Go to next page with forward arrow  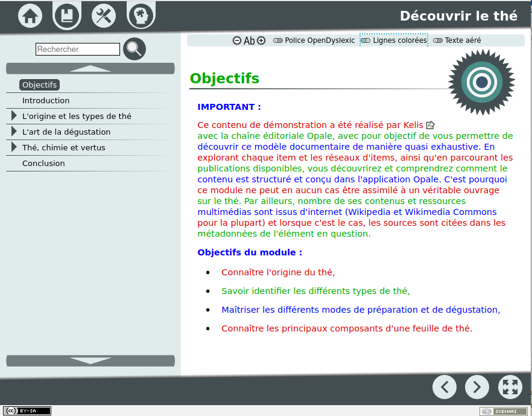pyautogui.click(x=477, y=387)
